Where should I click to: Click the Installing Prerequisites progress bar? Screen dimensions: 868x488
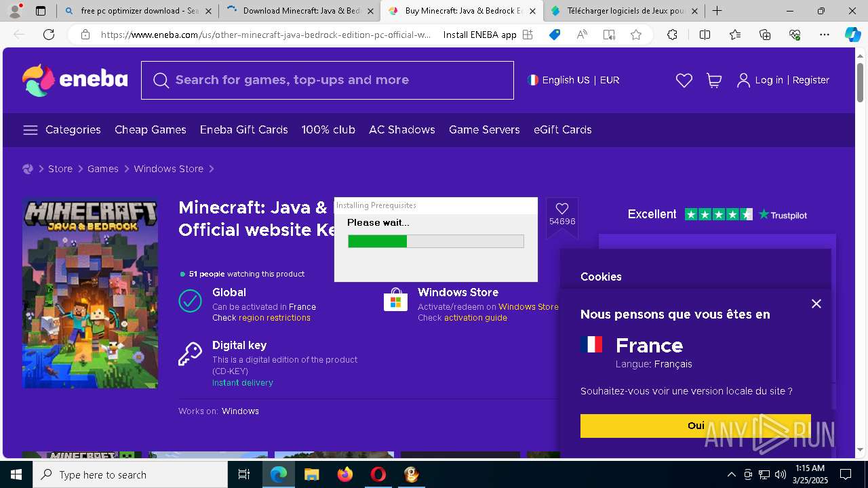click(436, 241)
